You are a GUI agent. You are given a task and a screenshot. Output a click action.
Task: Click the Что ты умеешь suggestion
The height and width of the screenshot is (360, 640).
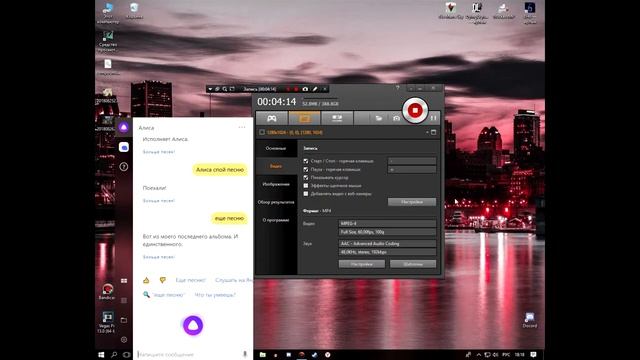pyautogui.click(x=215, y=295)
